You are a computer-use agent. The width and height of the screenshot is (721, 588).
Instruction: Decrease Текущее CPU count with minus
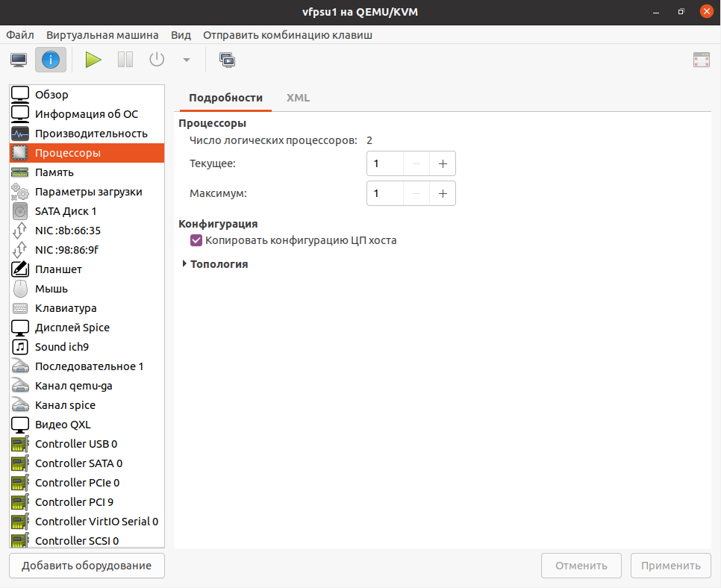click(416, 163)
